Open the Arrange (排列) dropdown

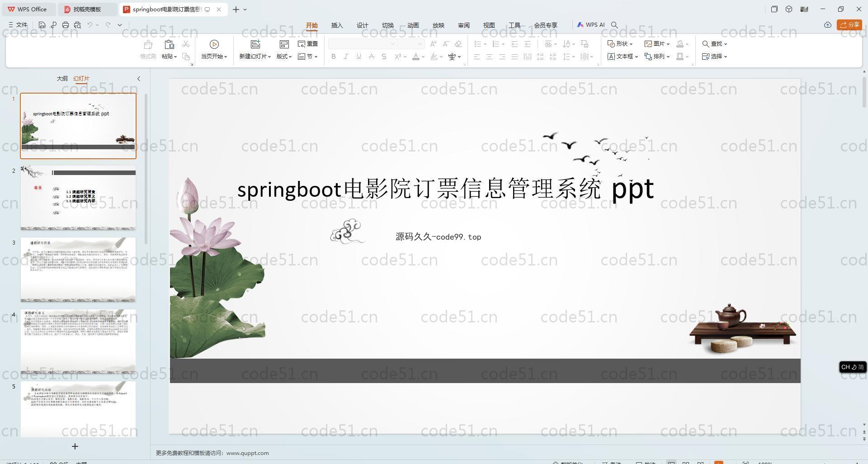coord(657,57)
